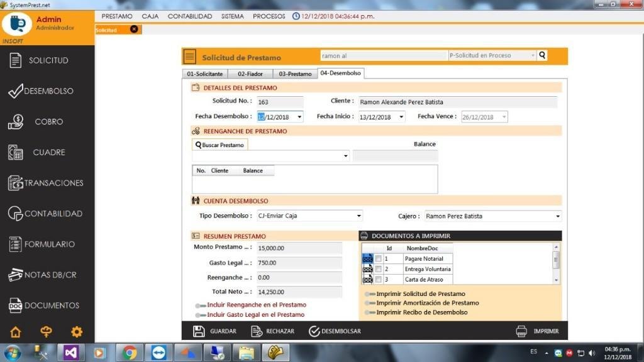Toggle Imprimir Recibo de Desembolso

[370, 312]
